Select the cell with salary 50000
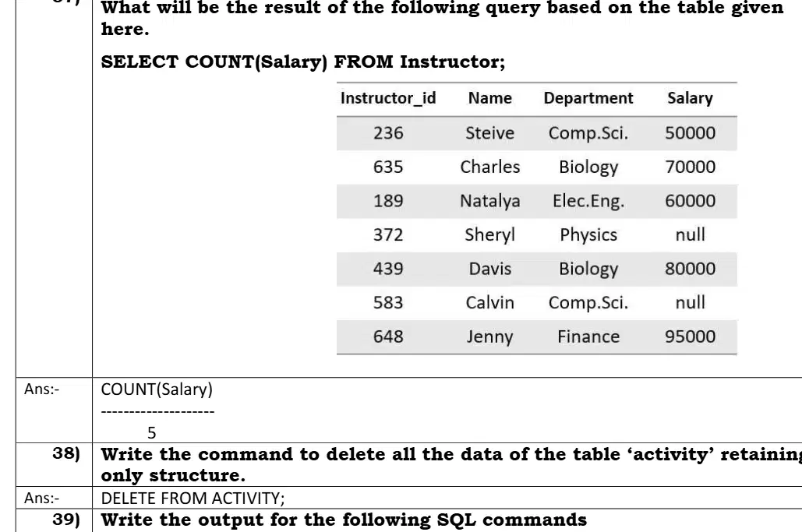Viewport: 802px width, 532px height. tap(690, 133)
